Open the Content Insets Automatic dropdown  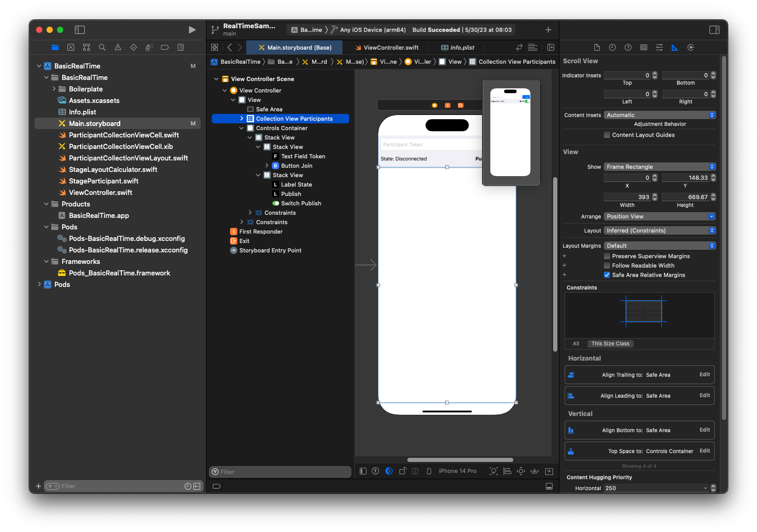[x=659, y=114]
